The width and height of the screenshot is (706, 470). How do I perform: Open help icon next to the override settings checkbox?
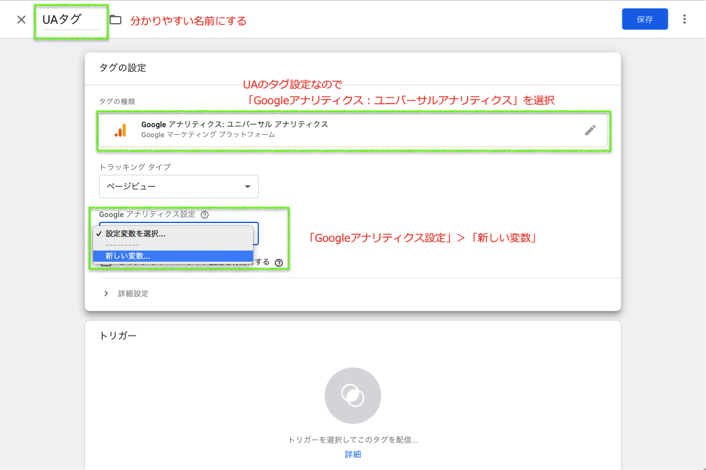[x=279, y=263]
